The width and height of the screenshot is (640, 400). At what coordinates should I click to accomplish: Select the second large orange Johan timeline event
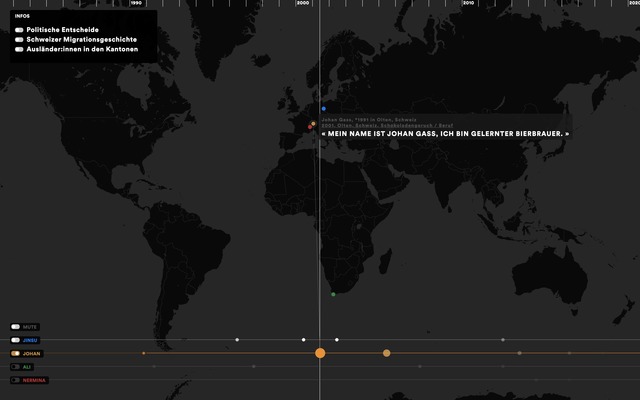point(387,353)
